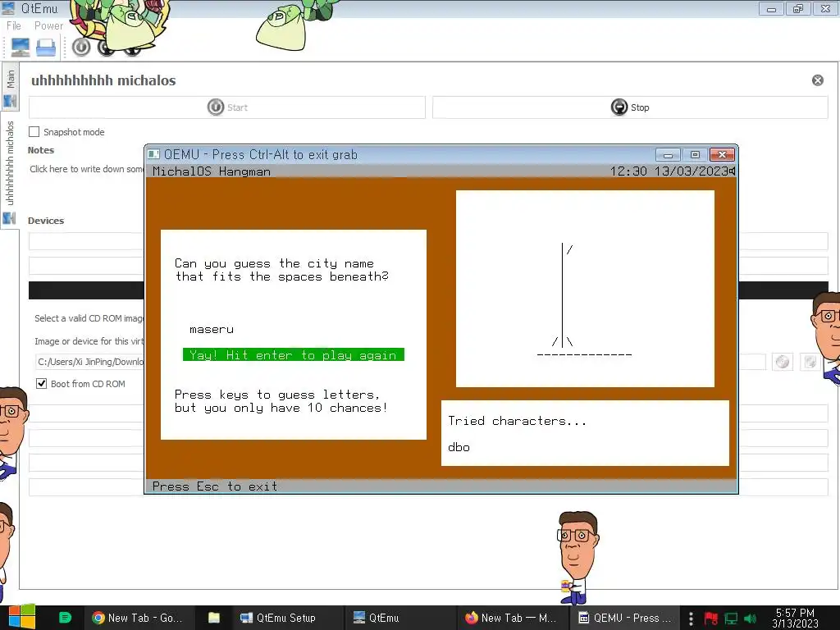The image size is (840, 630).
Task: Click the QEMU window title bar icon
Action: tap(153, 154)
